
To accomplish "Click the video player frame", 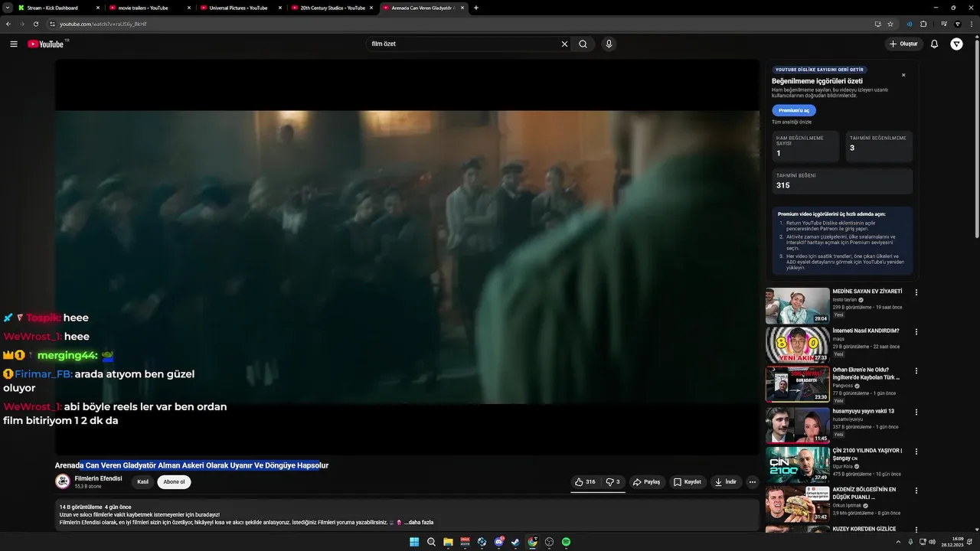I will coord(407,257).
